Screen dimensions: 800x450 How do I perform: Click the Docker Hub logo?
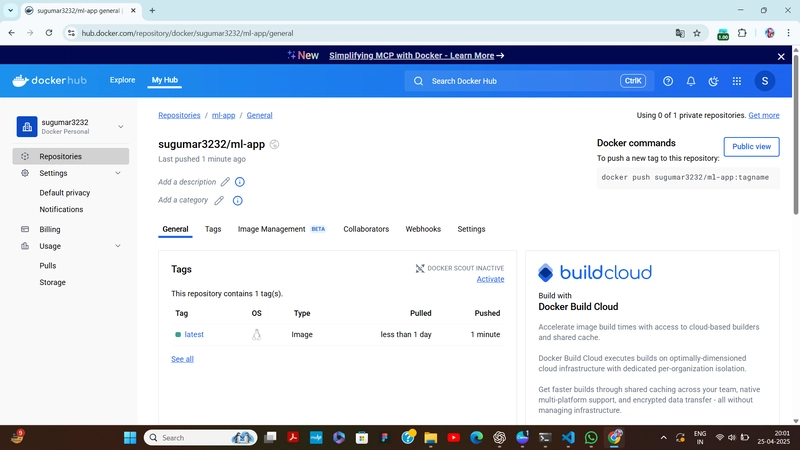click(x=49, y=81)
